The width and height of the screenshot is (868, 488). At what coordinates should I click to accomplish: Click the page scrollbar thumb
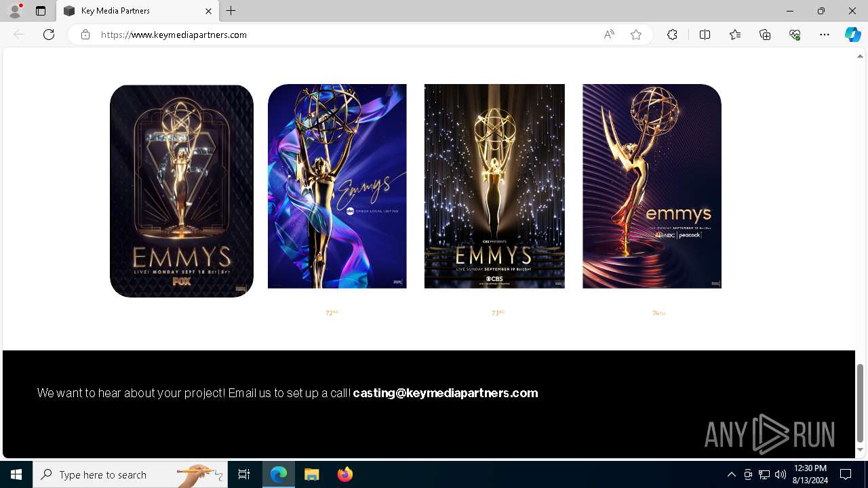(x=860, y=403)
